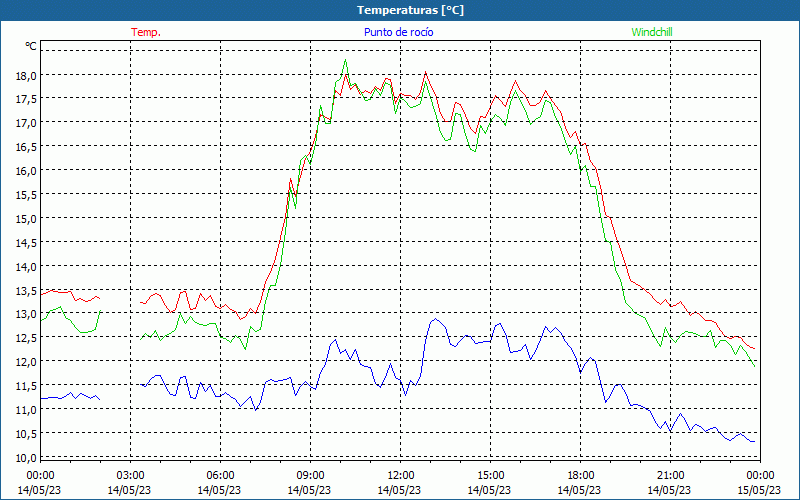Select the 16,0 y-axis value
Image resolution: width=800 pixels, height=500 pixels.
[x=26, y=171]
